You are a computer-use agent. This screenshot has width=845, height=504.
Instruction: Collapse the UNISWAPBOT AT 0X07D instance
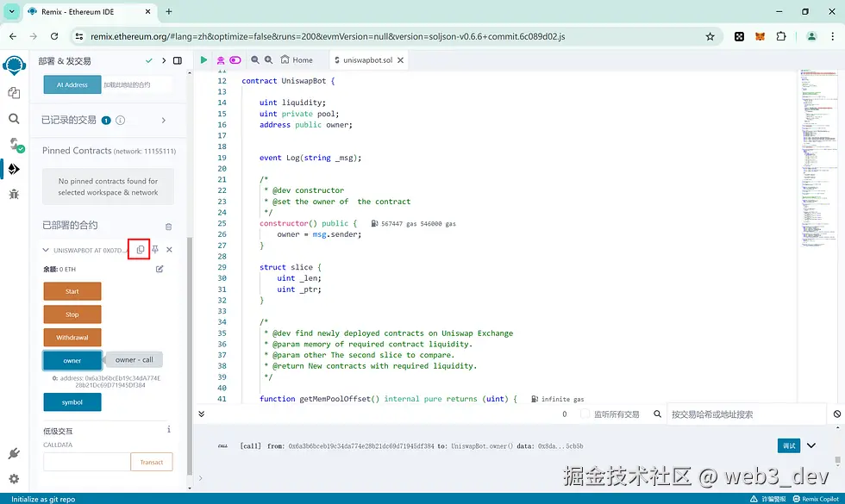[46, 250]
